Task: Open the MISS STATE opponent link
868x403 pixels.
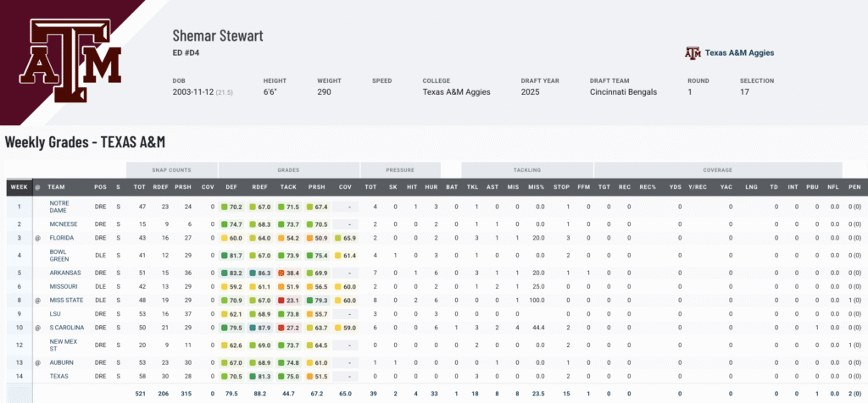Action: [66, 301]
